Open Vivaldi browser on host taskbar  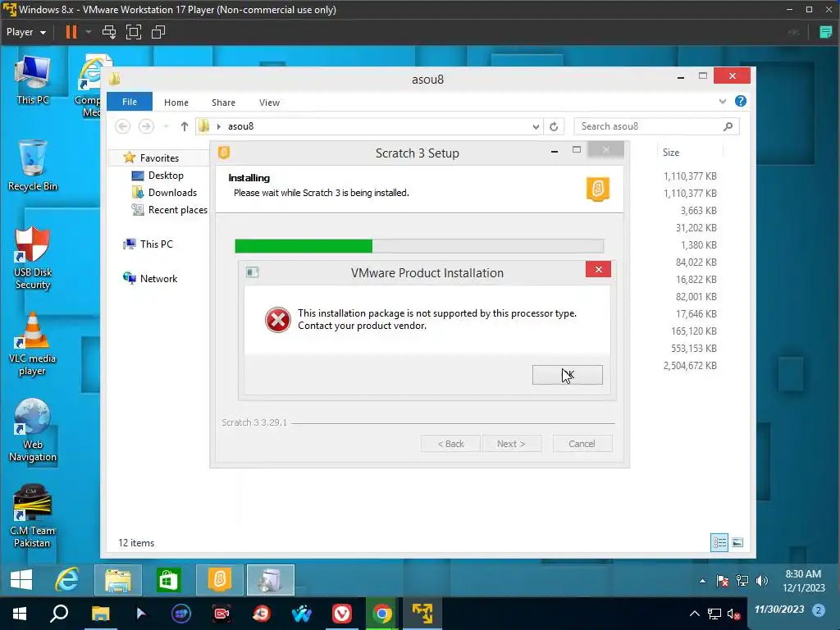pyautogui.click(x=342, y=614)
